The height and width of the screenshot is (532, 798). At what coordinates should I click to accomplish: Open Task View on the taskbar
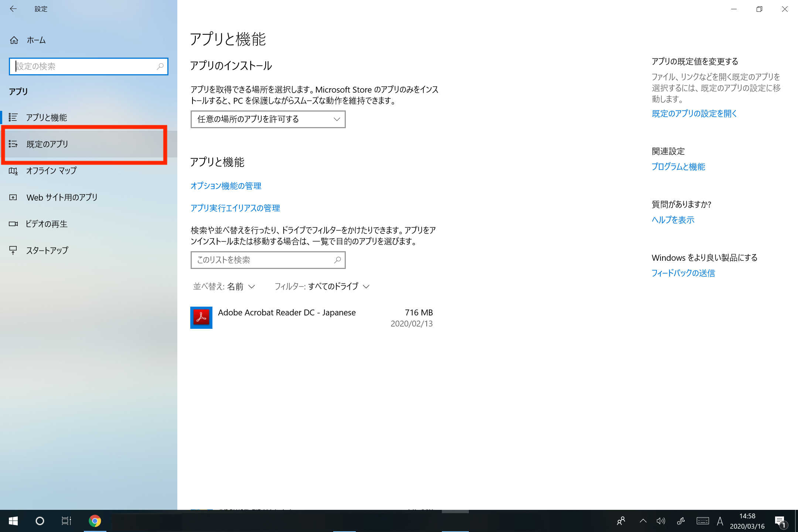(x=66, y=521)
